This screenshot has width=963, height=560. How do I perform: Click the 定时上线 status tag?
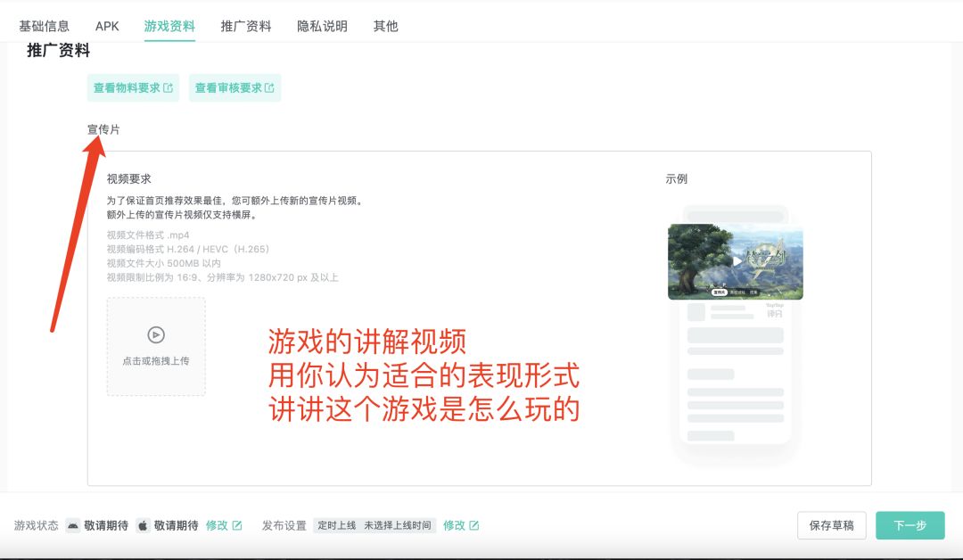336,525
